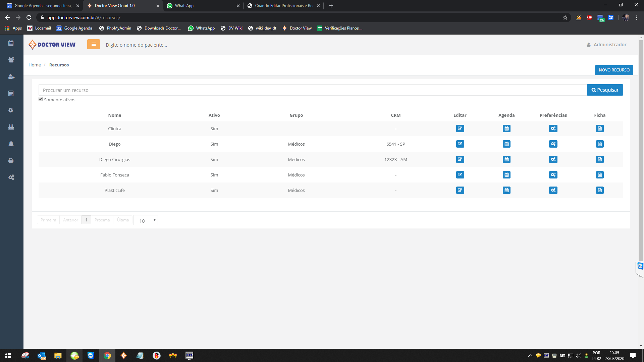Open the ficha icon for Clinica
The image size is (644, 362).
click(x=600, y=128)
